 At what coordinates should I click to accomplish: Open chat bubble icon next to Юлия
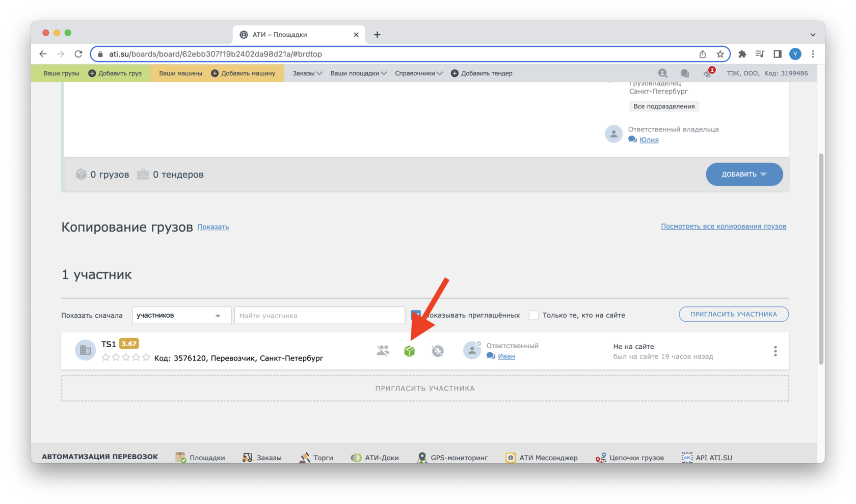tap(632, 139)
